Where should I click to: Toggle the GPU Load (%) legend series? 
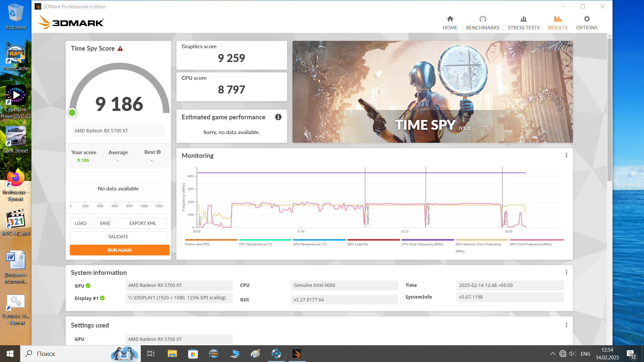pyautogui.click(x=358, y=244)
